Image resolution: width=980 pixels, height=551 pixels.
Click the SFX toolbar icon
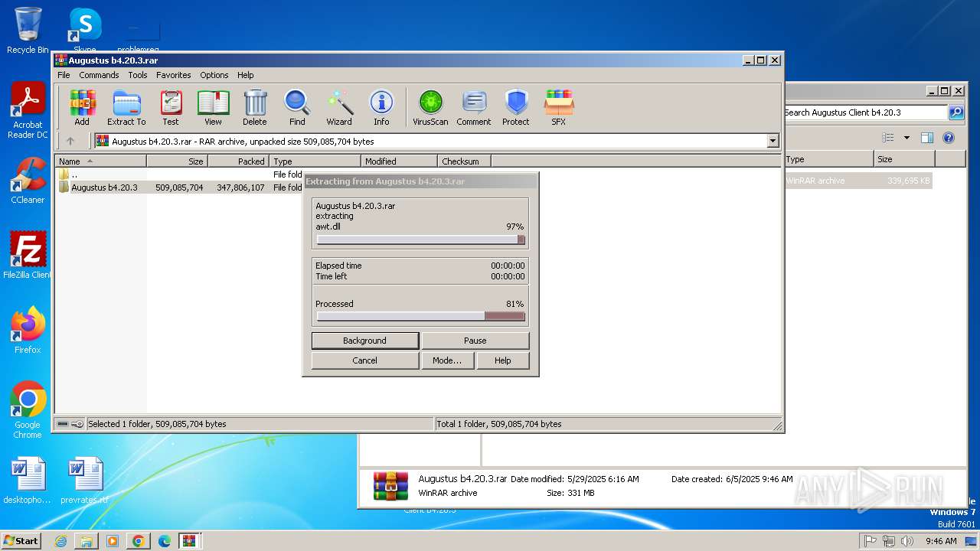pyautogui.click(x=559, y=106)
